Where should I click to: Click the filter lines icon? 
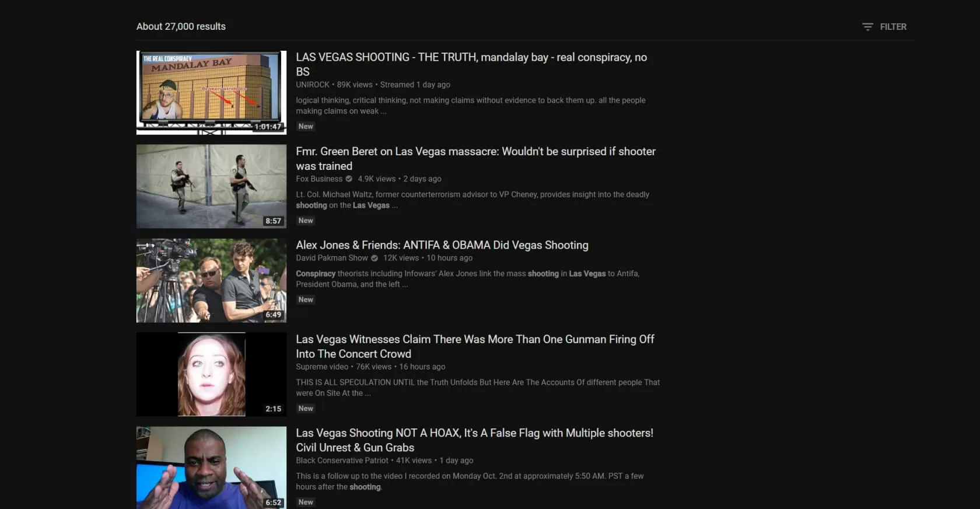[867, 27]
